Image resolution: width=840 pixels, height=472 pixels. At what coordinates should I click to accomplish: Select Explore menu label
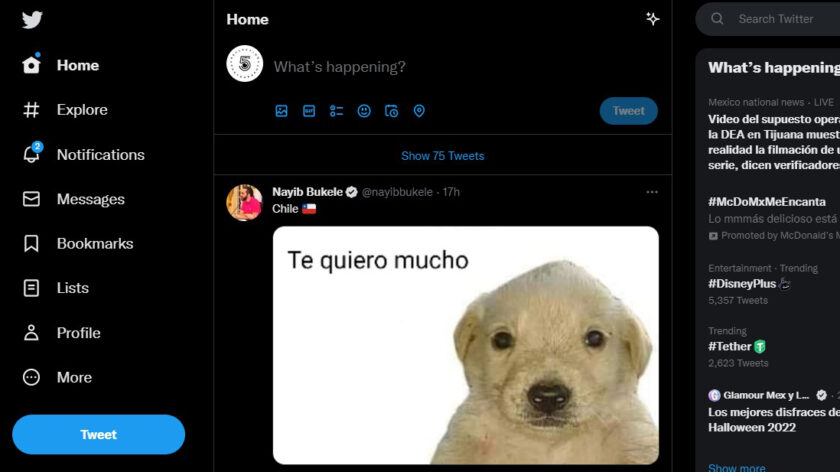[82, 110]
